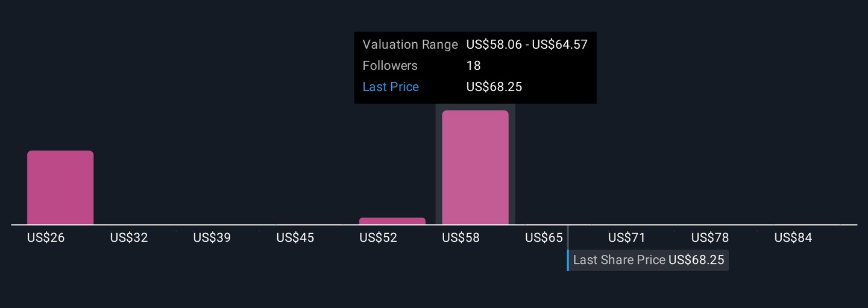The height and width of the screenshot is (308, 868).
Task: Click the US$58.06 - US$64.57 range value
Action: point(527,45)
